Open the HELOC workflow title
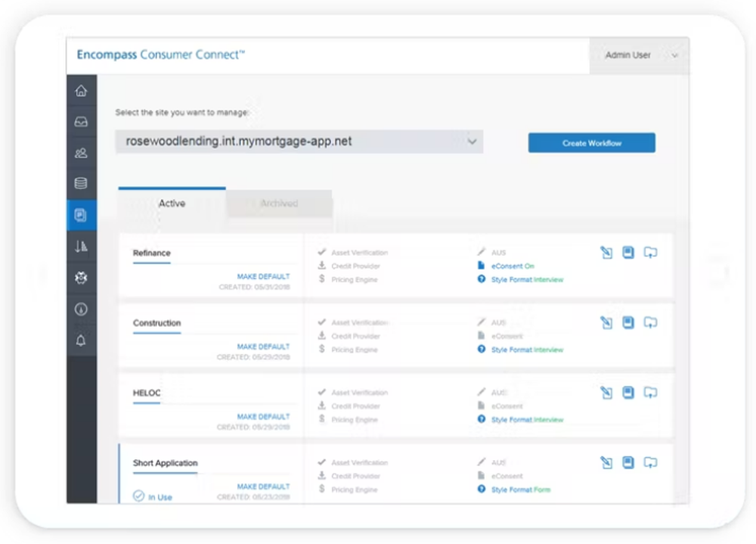The image size is (756, 544). pos(147,393)
